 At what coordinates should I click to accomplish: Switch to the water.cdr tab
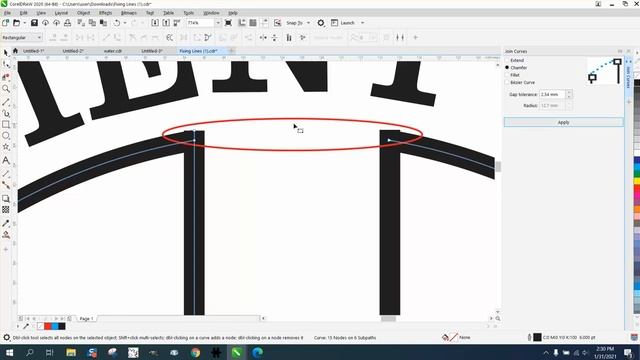[113, 51]
